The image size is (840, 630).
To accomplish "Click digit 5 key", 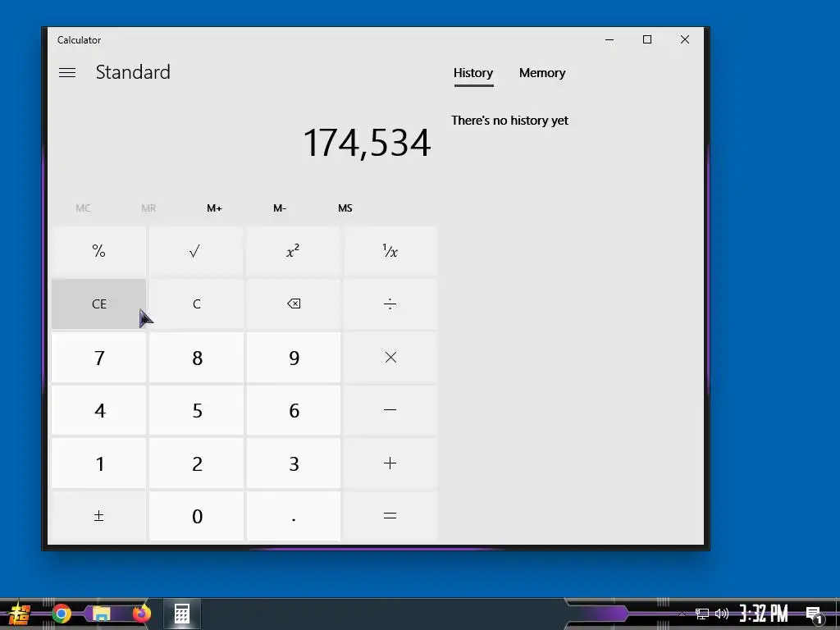I will 196,410.
